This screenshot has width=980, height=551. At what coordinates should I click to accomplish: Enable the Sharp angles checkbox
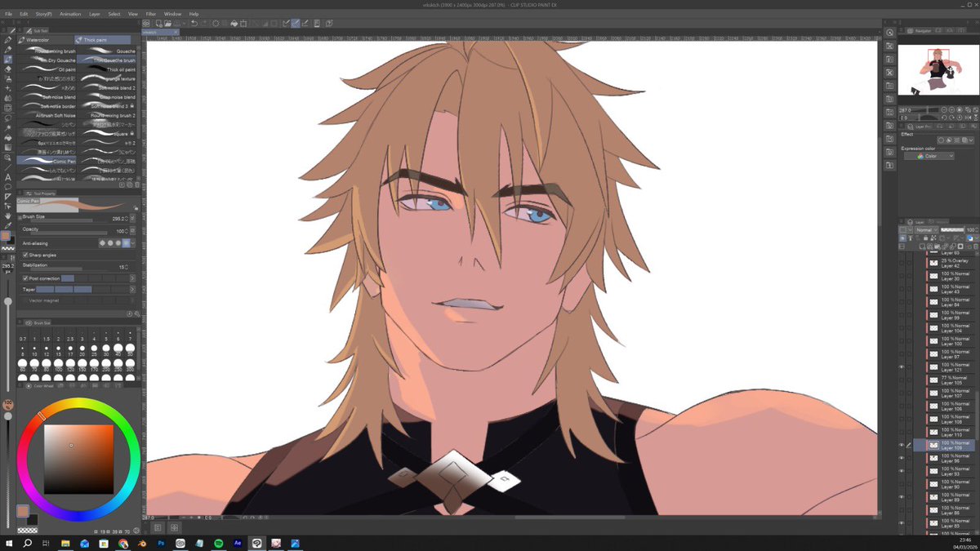pyautogui.click(x=25, y=255)
